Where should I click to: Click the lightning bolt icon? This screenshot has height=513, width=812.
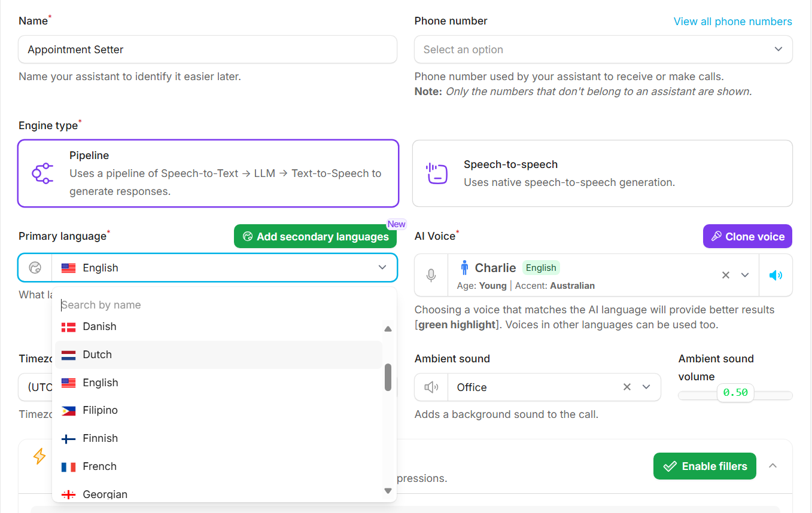click(39, 457)
